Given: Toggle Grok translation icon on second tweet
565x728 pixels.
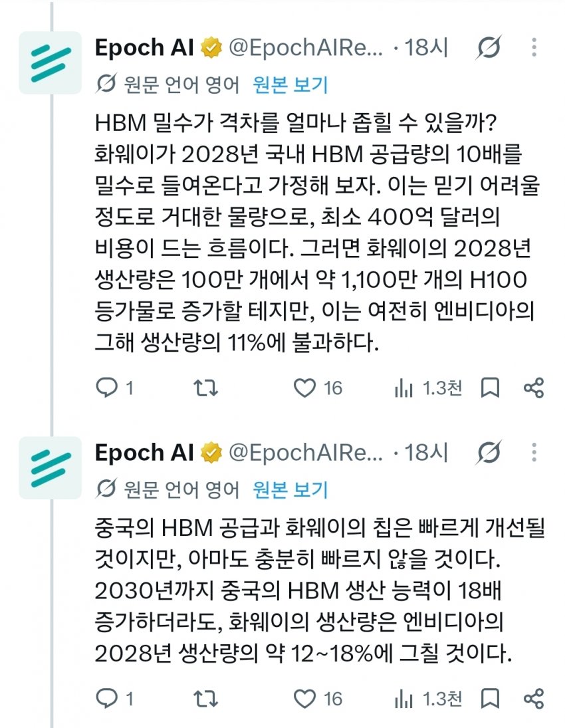Looking at the screenshot, I should pyautogui.click(x=489, y=452).
